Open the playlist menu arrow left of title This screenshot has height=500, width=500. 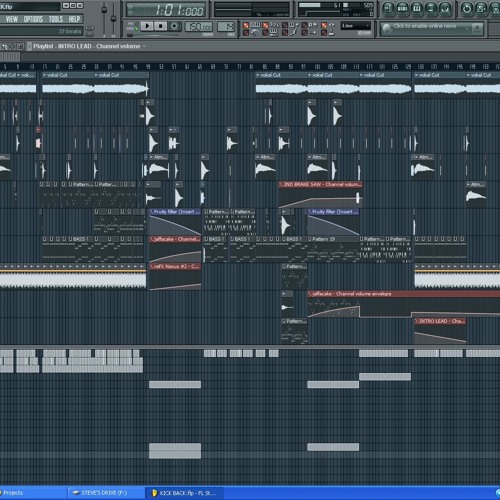click(29, 46)
